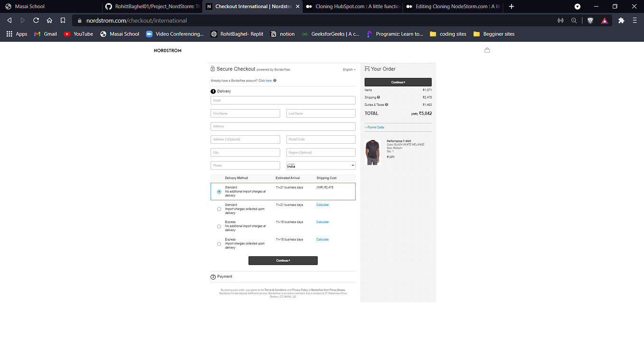Click the shopping bag icon on Nordstrom page
The width and height of the screenshot is (644, 346).
(487, 50)
